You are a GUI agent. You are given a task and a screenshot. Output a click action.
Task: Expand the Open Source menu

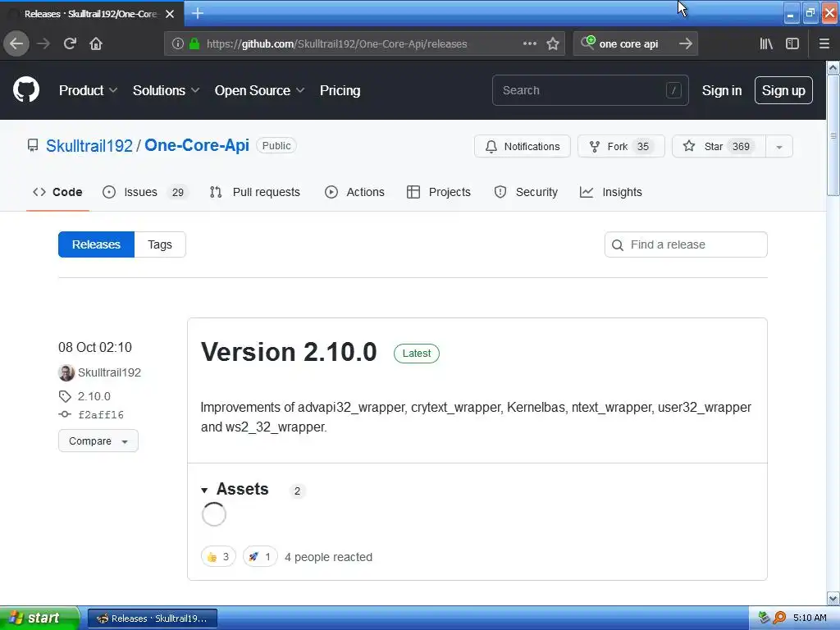(x=259, y=90)
